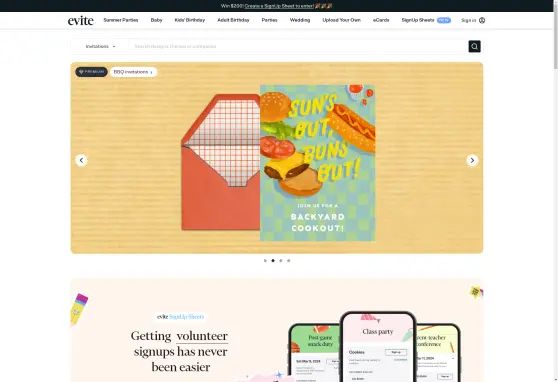Viewport: 558px width, 382px height.
Task: Click the NEW badge beside SignUp Sheets
Action: 444,20
